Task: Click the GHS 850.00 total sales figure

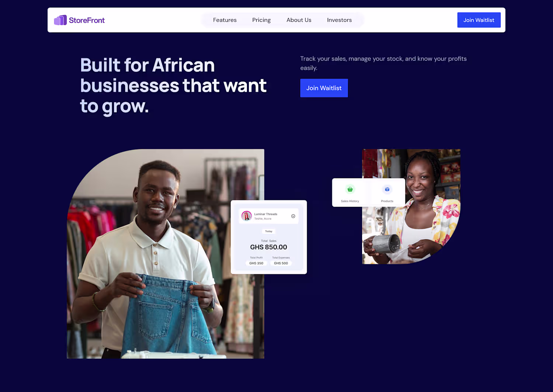Action: (269, 247)
